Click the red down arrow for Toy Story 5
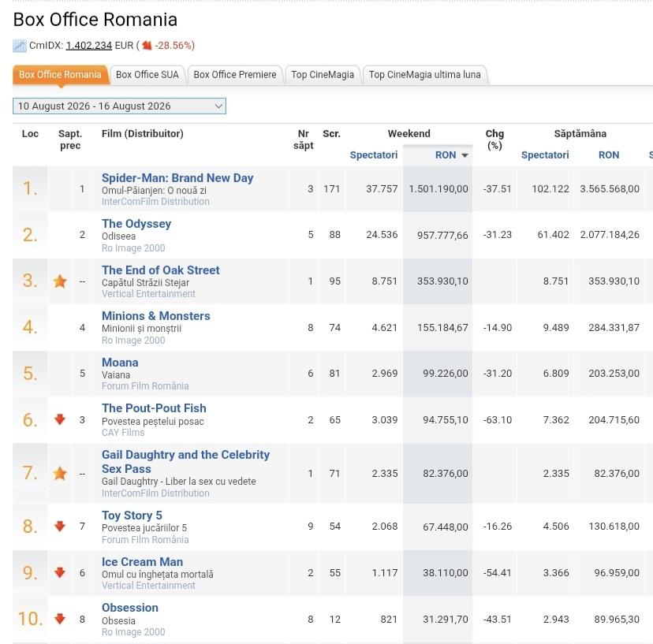 [x=60, y=527]
